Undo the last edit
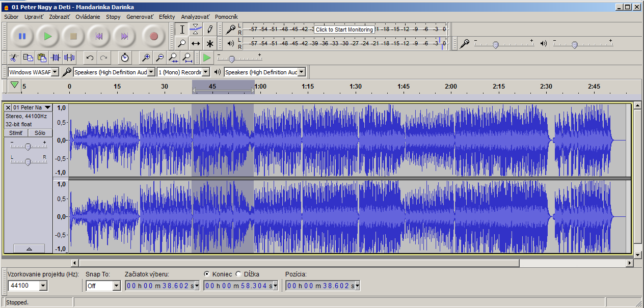Image resolution: width=644 pixels, height=308 pixels. pos(90,58)
